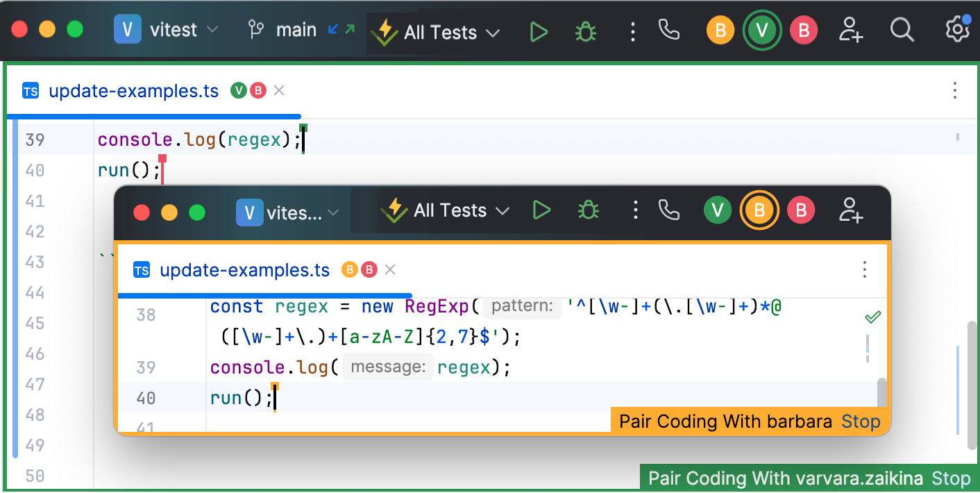Start debugging with the bug icon
980x493 pixels.
click(x=585, y=31)
